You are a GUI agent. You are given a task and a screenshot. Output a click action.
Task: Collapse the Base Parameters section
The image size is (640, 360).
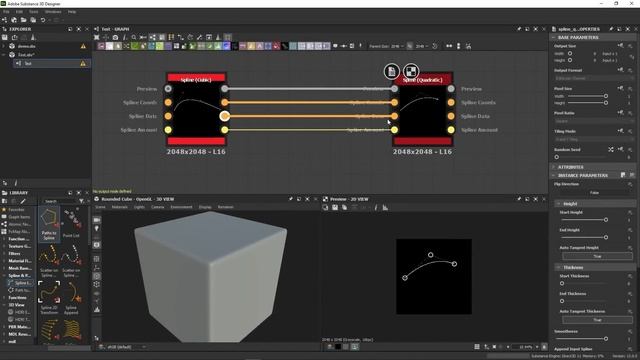[553, 37]
